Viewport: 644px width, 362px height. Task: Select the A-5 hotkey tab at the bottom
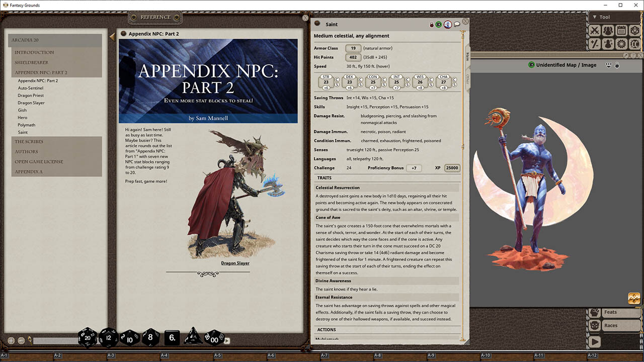[x=218, y=354]
